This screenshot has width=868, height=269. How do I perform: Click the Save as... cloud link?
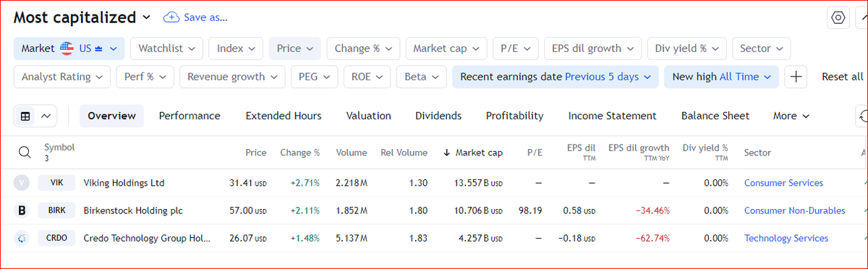click(195, 17)
